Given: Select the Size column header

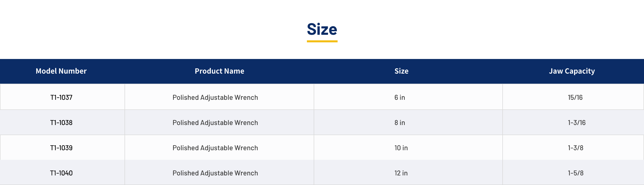Looking at the screenshot, I should pyautogui.click(x=401, y=71).
